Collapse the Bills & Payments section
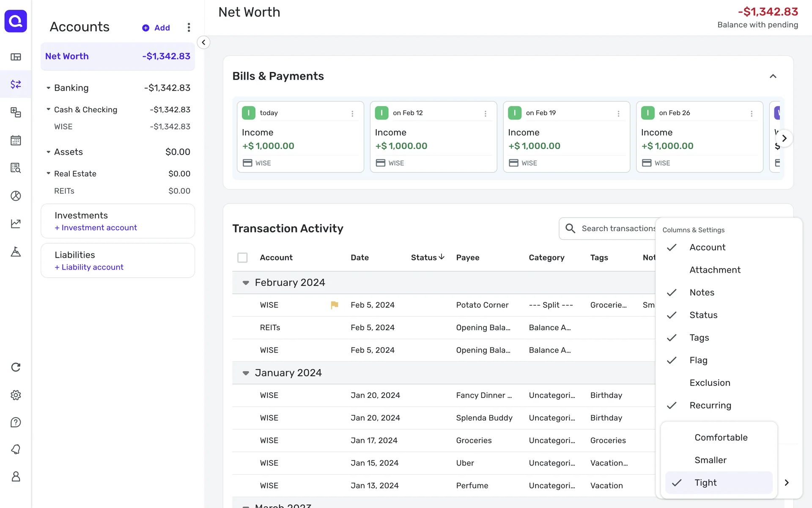812x508 pixels. 773,76
